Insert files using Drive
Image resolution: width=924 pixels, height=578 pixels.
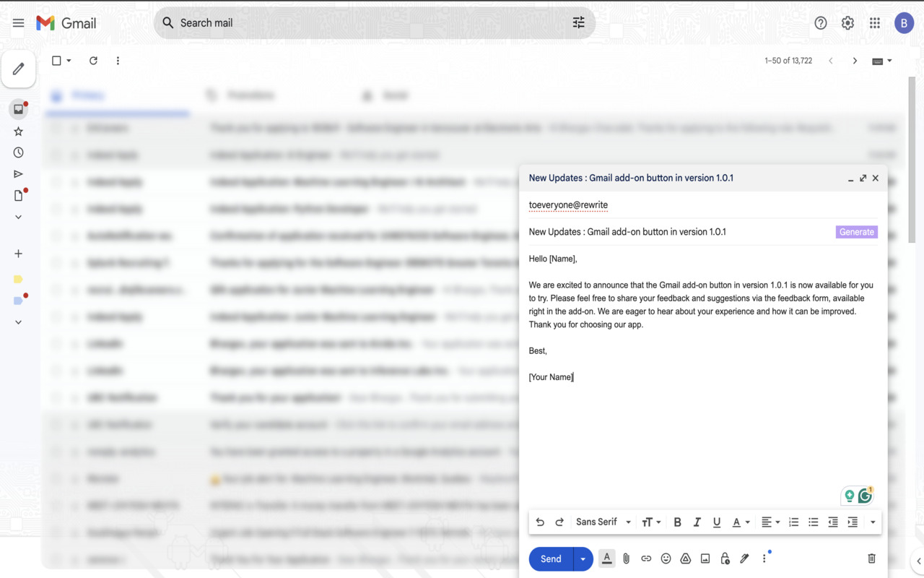point(686,558)
